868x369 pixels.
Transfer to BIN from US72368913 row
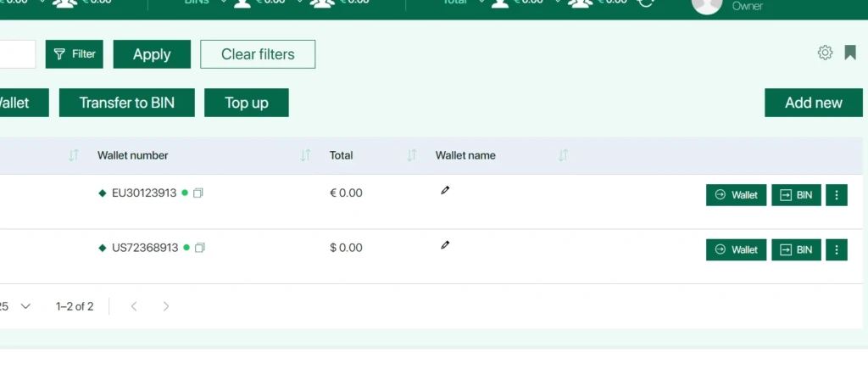coord(796,250)
